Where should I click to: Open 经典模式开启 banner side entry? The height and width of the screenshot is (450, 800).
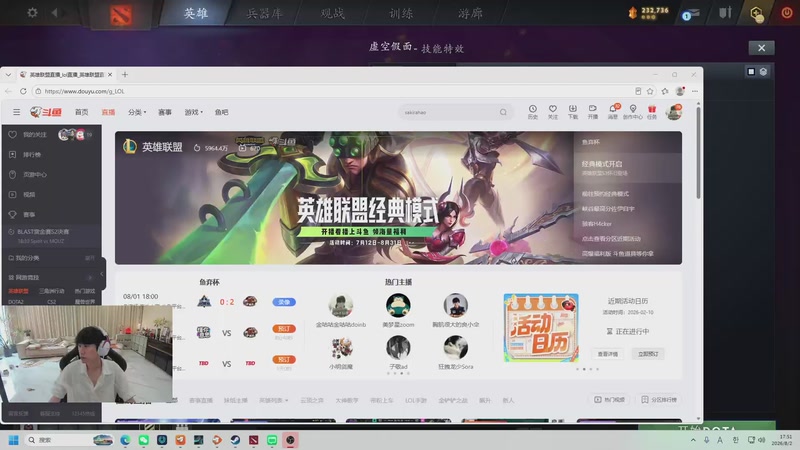(628, 167)
